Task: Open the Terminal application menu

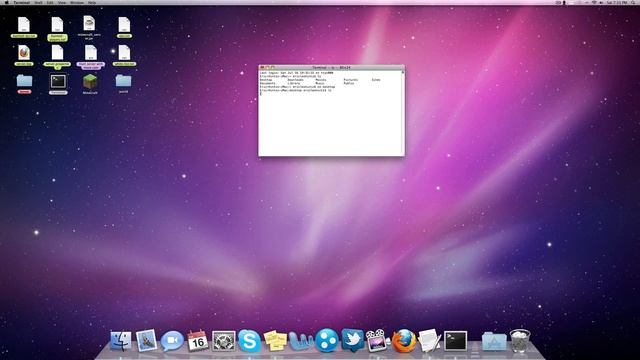Action: (22, 2)
